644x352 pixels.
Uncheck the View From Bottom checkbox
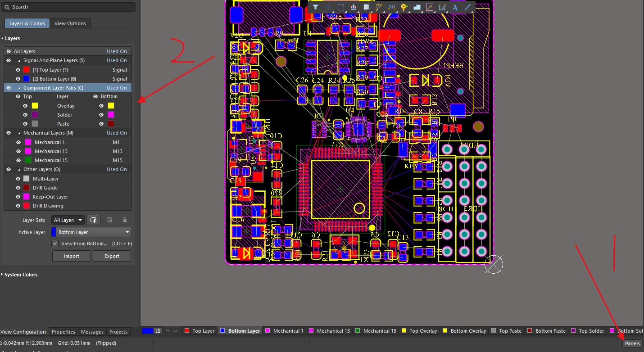click(55, 244)
